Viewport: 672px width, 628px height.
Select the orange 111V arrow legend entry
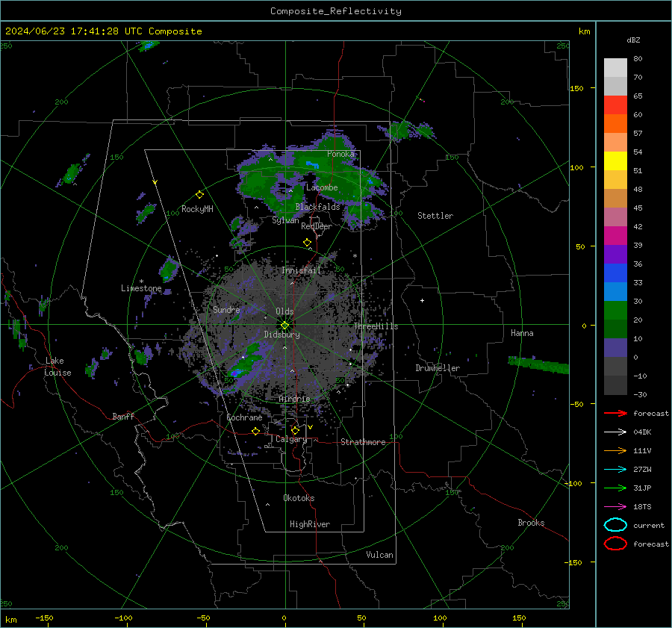click(615, 451)
